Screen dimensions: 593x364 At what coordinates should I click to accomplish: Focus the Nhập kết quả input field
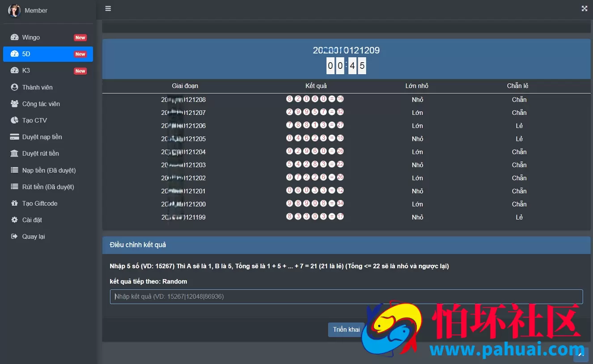pyautogui.click(x=346, y=297)
